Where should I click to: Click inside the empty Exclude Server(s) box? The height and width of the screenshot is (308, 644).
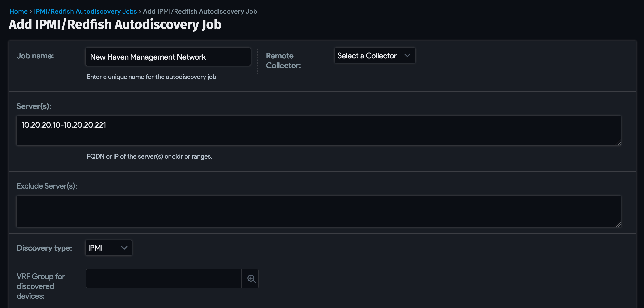(318, 211)
